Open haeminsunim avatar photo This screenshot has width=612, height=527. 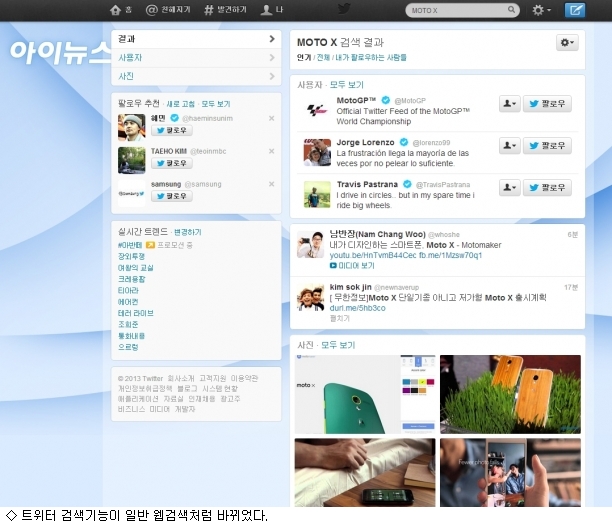(x=132, y=127)
